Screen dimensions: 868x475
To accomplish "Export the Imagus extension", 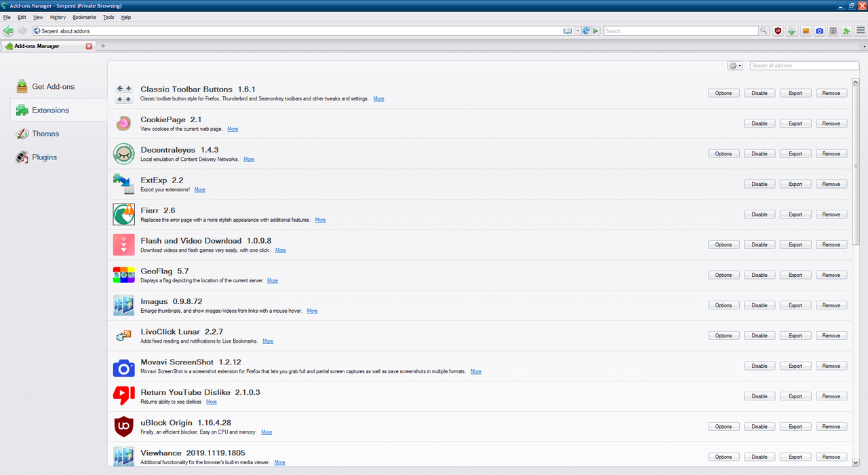I will [x=795, y=305].
